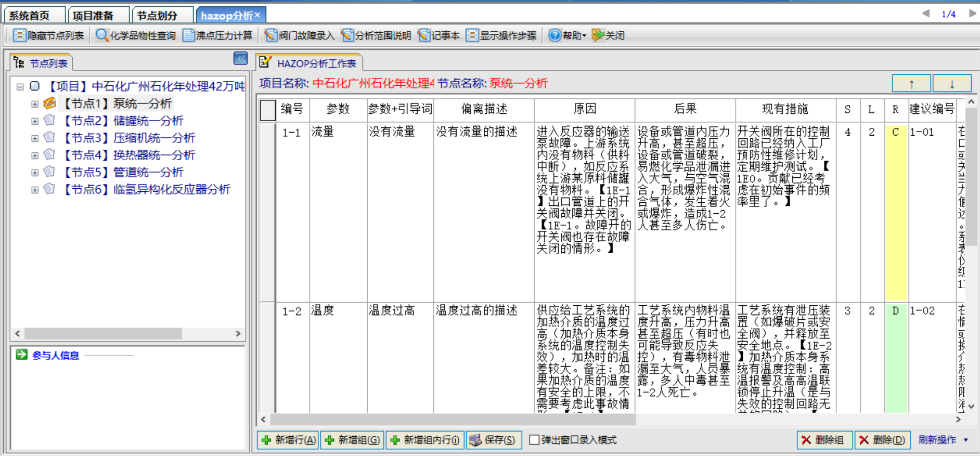The width and height of the screenshot is (980, 456).
Task: Click the 原因 column header
Action: [585, 109]
